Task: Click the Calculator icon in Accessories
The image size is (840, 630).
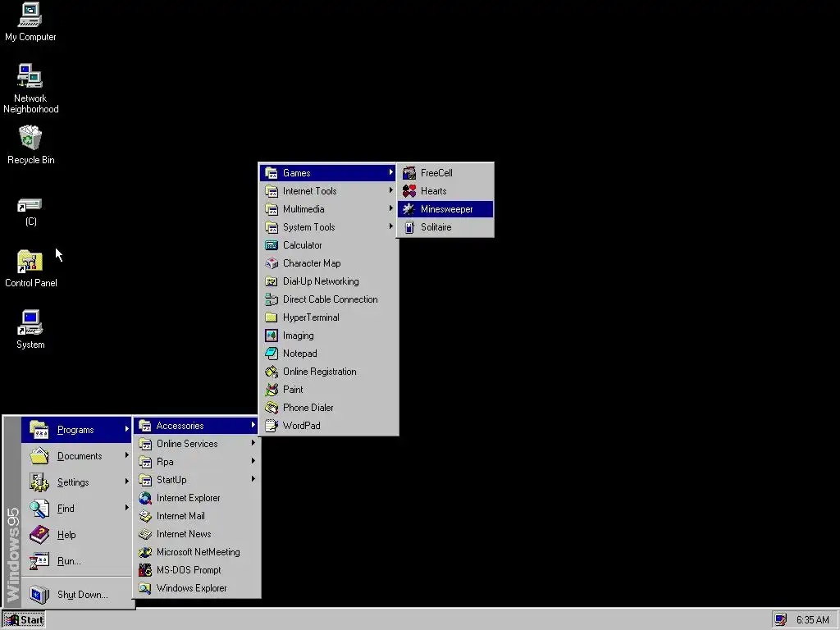Action: tap(272, 245)
